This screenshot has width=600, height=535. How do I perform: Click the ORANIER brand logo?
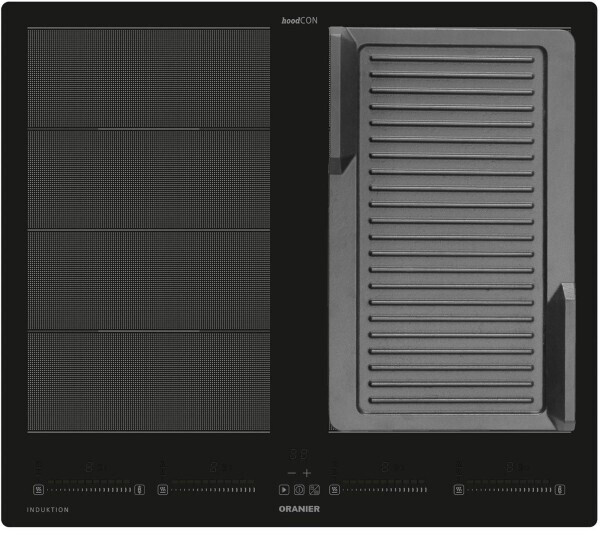tap(299, 510)
